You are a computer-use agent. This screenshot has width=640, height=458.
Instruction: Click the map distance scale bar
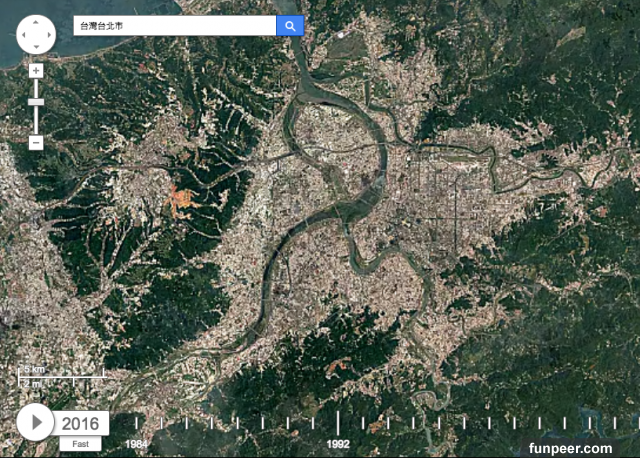[x=60, y=376]
